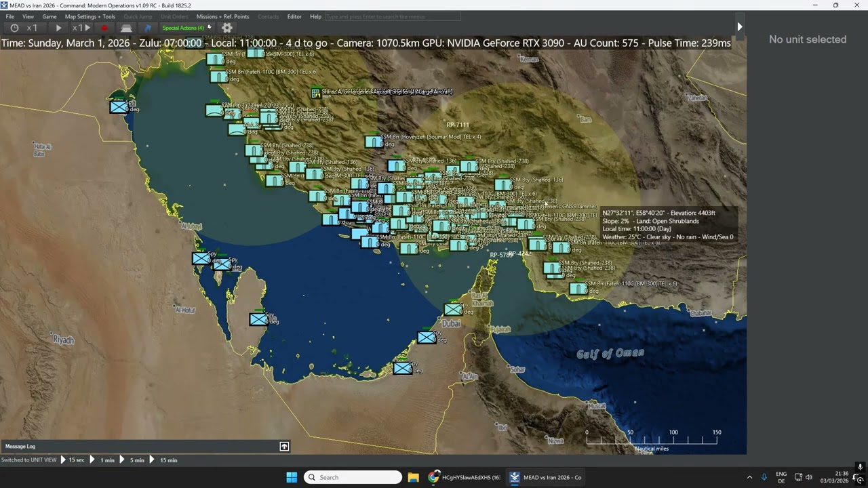Select the Spy unit icon southwest of Dubai
The height and width of the screenshot is (488, 868).
click(x=427, y=336)
